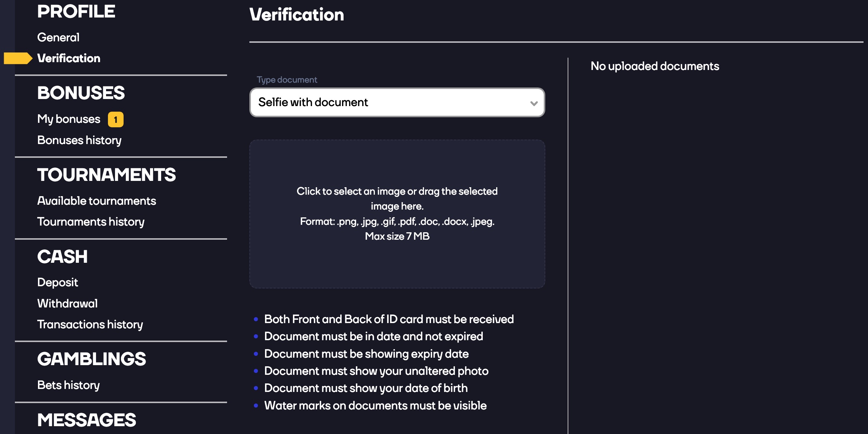The height and width of the screenshot is (434, 868).
Task: Click the Withdrawal menu icon
Action: 67,303
